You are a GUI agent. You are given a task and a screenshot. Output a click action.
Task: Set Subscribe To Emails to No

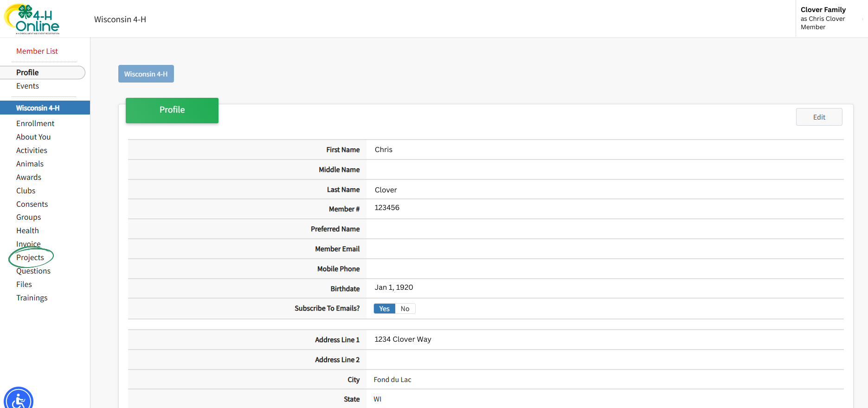pos(405,309)
